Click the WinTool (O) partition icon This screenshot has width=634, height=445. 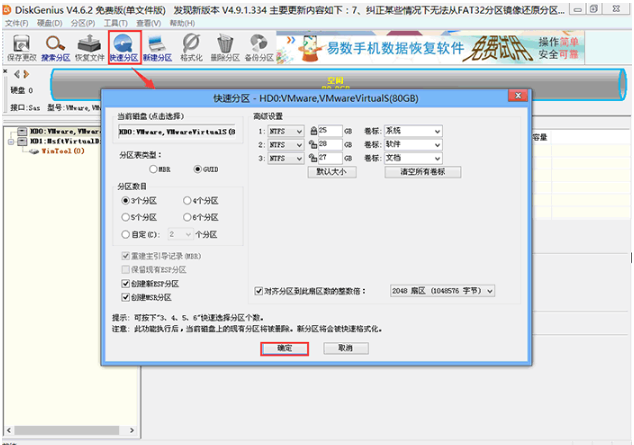point(34,151)
